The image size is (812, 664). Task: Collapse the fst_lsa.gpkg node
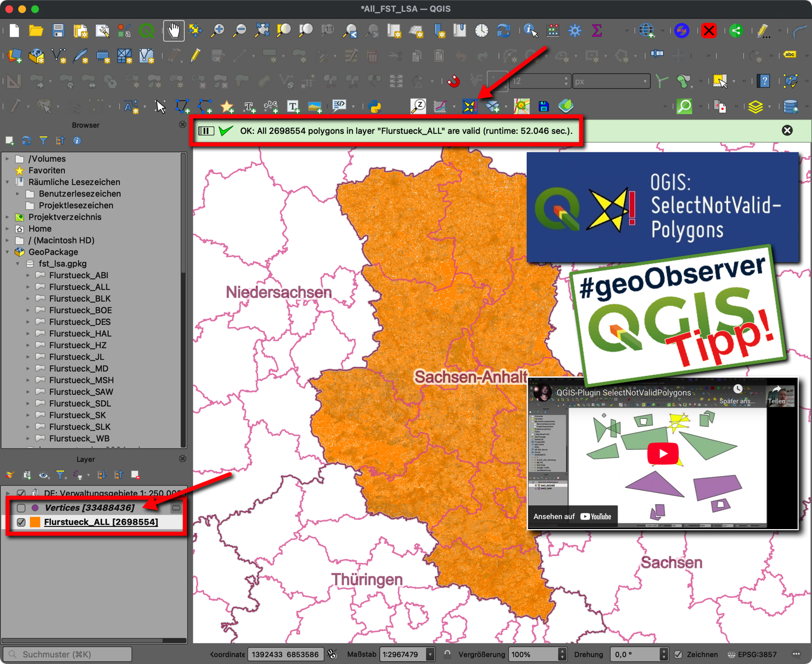point(18,264)
